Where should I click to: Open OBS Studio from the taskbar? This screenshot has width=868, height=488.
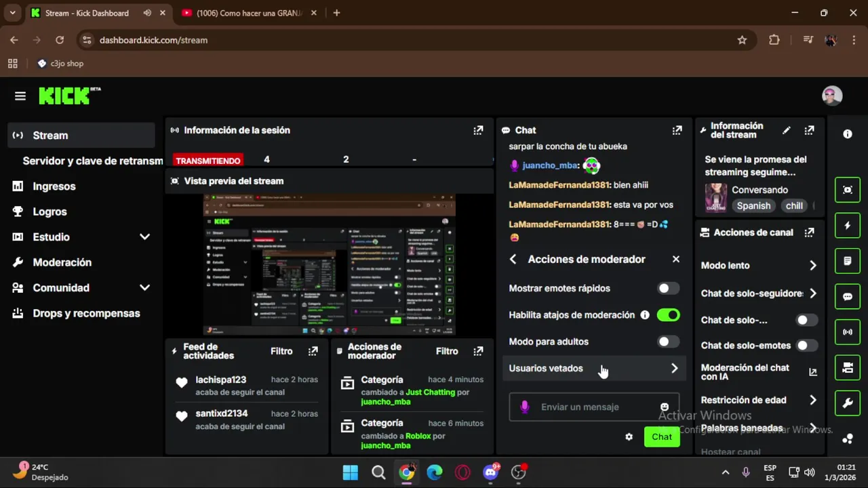[x=519, y=472]
